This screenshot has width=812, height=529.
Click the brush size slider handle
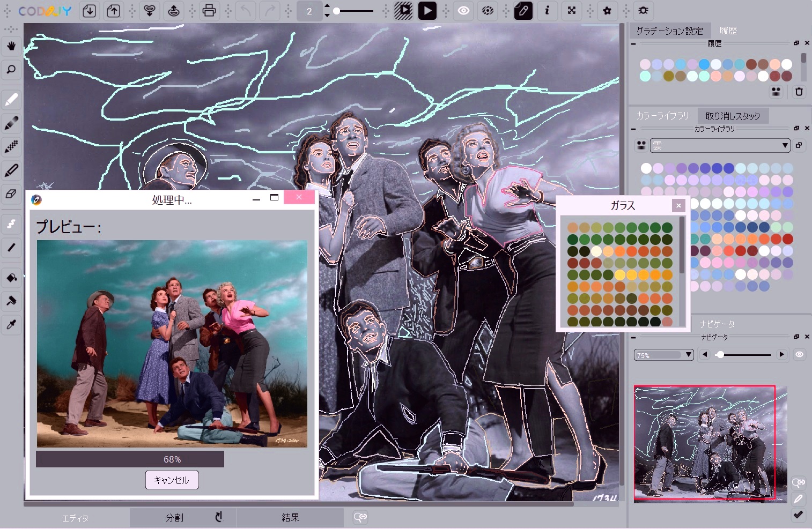click(336, 11)
